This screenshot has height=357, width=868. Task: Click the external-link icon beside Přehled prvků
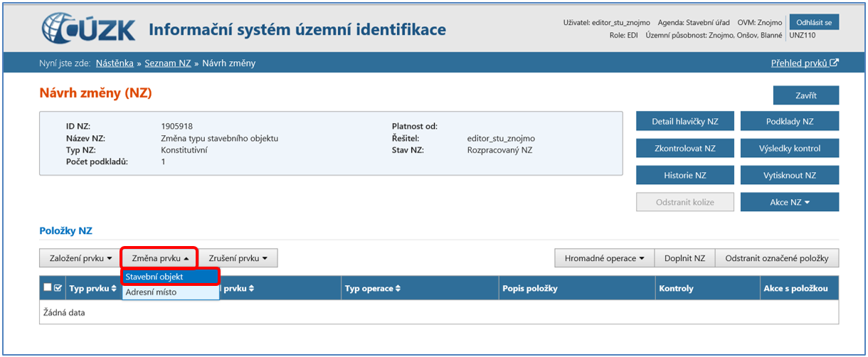(x=835, y=63)
